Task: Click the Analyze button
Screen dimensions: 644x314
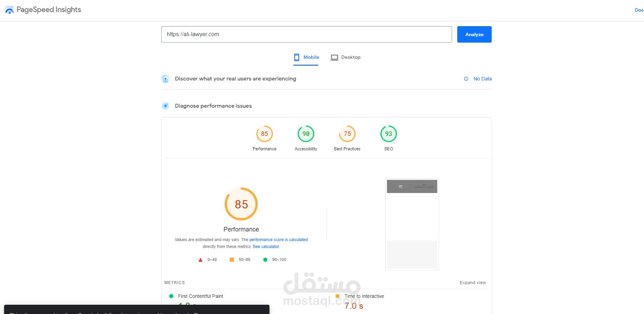Action: point(474,35)
